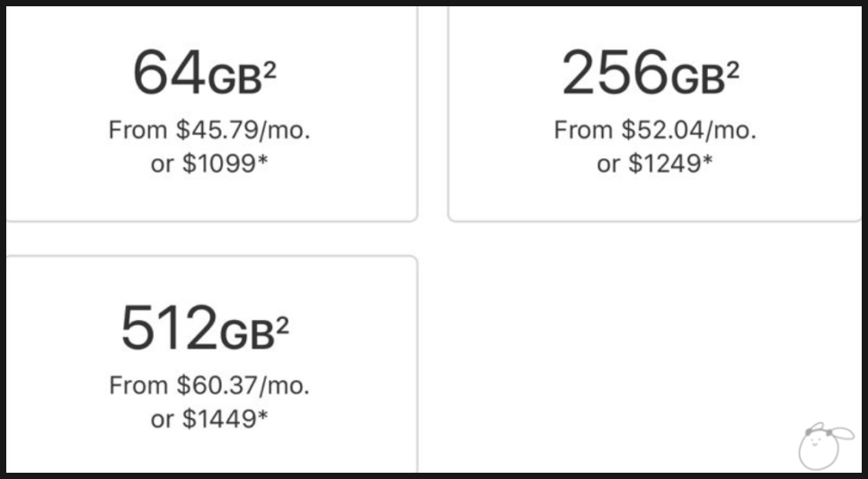The image size is (868, 479).
Task: Click the "From $52.04/mo." monthly price
Action: click(x=655, y=131)
